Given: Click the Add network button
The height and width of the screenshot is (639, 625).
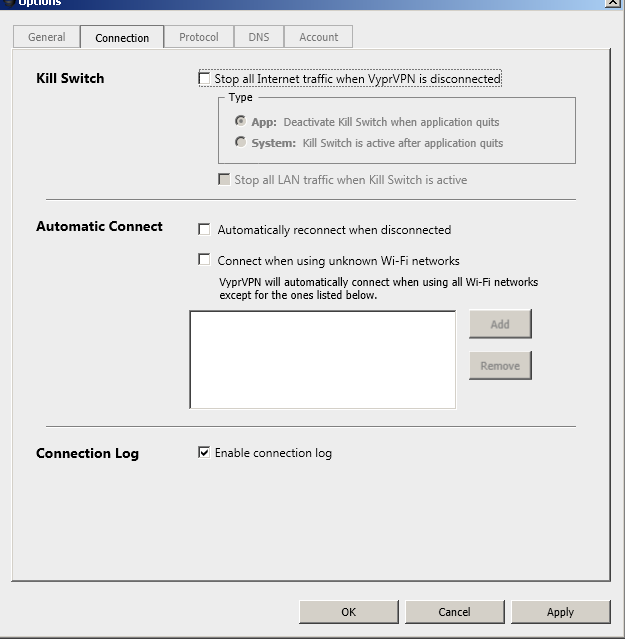Looking at the screenshot, I should pos(500,324).
